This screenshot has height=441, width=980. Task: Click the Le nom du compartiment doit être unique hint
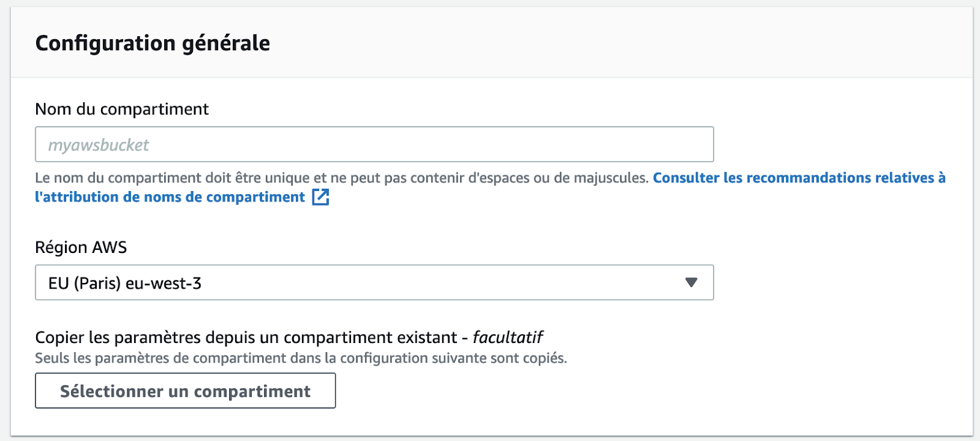(341, 178)
